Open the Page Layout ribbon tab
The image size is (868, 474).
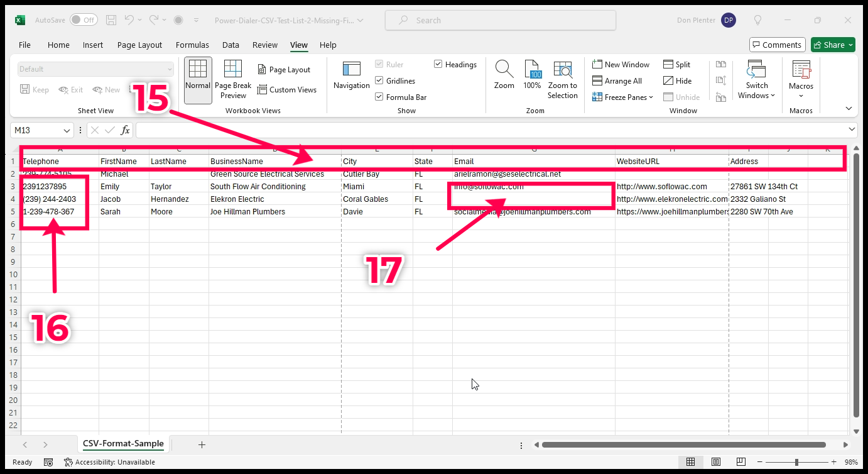pos(139,45)
